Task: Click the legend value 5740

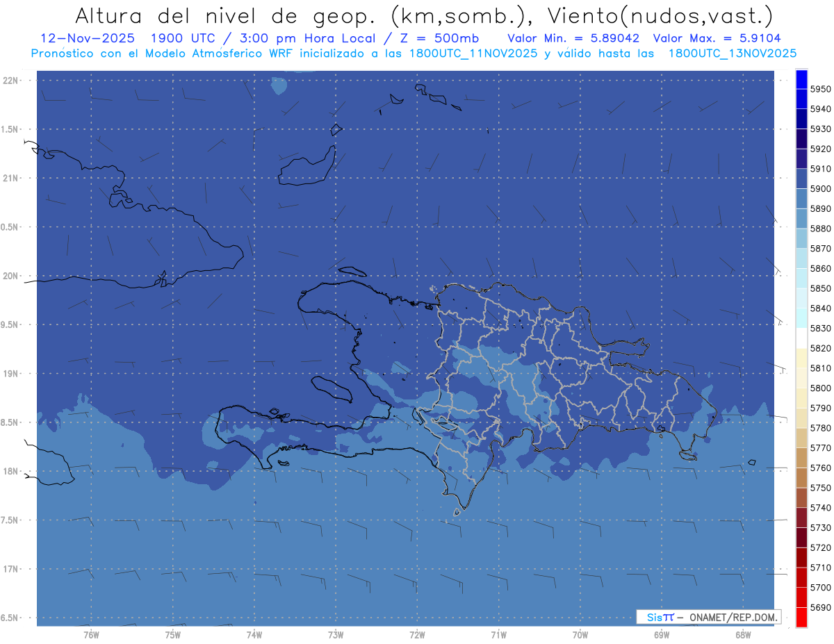Action: pyautogui.click(x=820, y=508)
